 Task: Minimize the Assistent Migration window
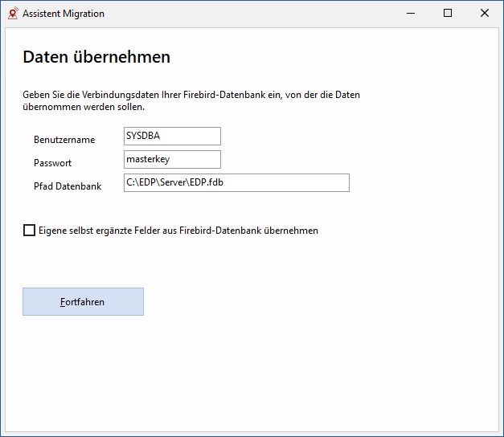tap(411, 13)
